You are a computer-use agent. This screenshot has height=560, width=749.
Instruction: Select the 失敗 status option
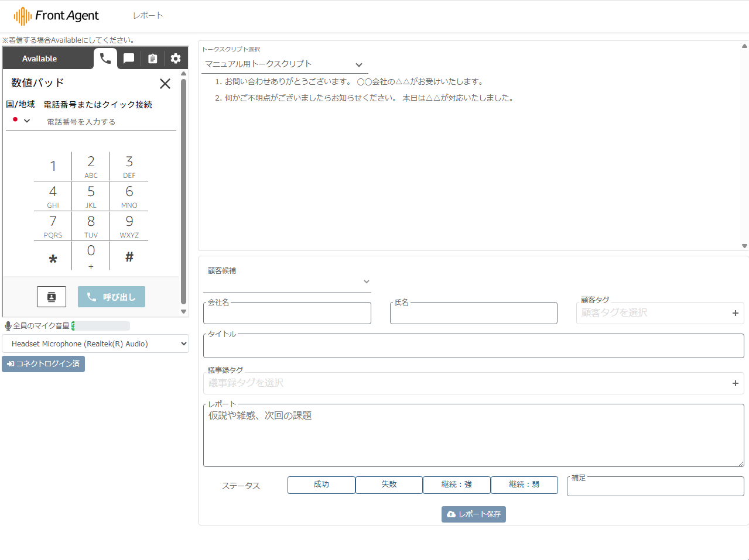[x=389, y=485]
